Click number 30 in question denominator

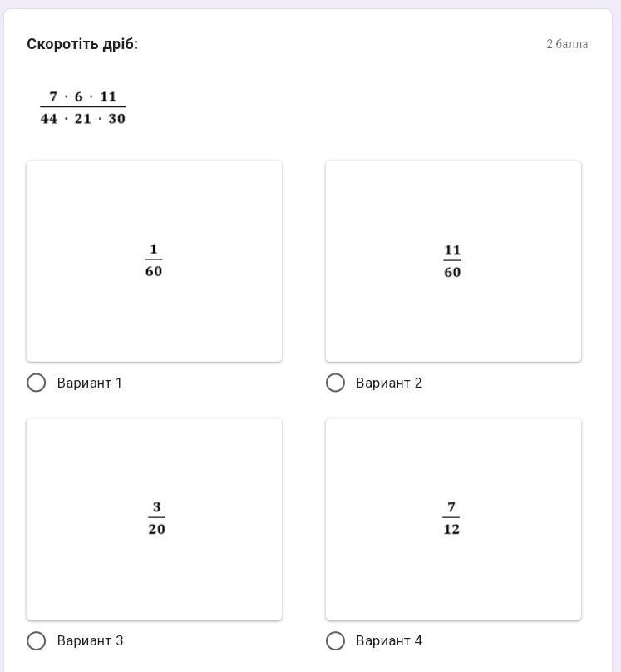point(116,119)
